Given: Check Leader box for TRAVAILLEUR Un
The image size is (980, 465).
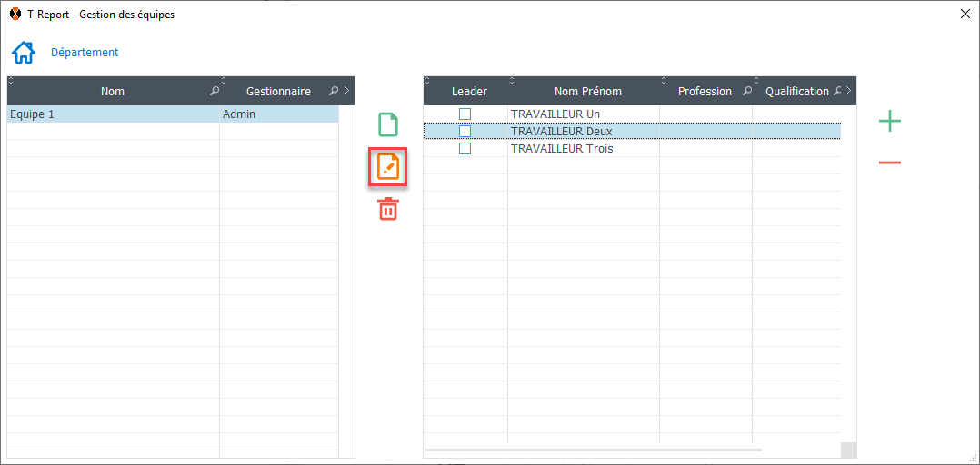Looking at the screenshot, I should (465, 114).
